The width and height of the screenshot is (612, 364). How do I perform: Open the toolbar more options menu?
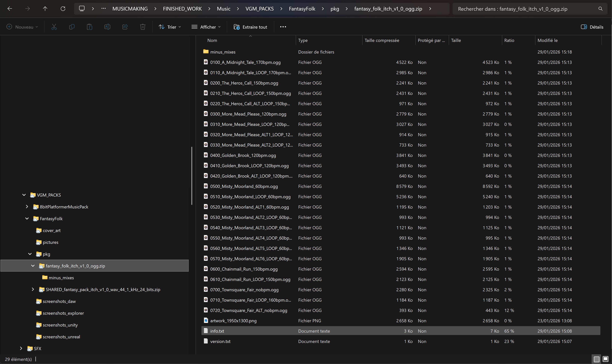283,27
